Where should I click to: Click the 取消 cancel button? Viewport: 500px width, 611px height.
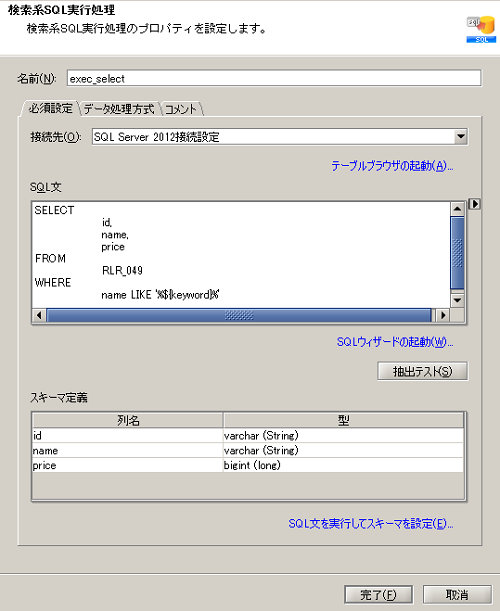tap(457, 595)
